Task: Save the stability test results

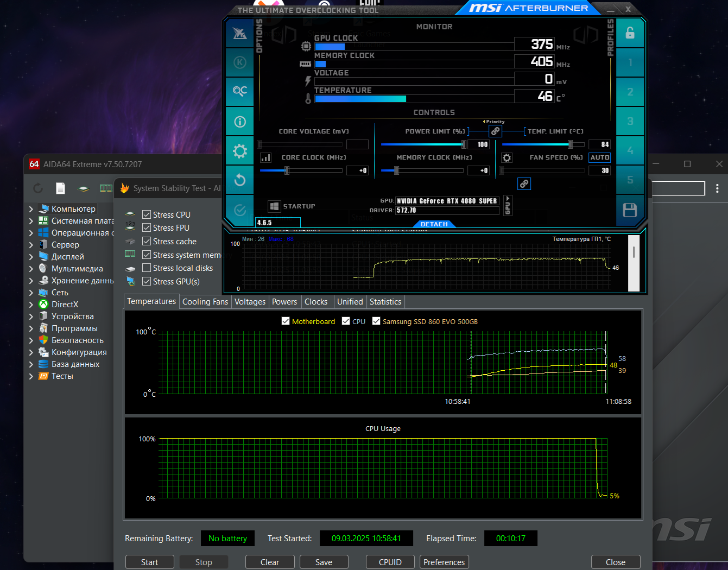Action: [324, 562]
